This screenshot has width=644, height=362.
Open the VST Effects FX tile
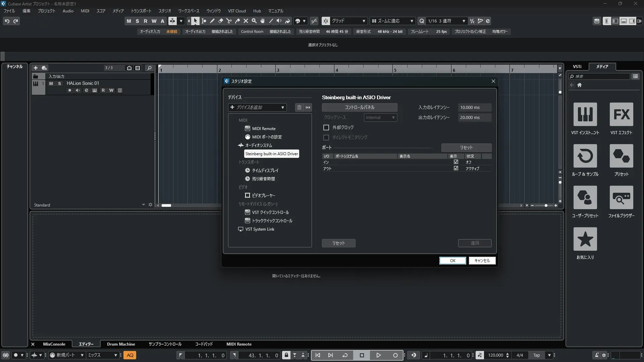(x=621, y=114)
